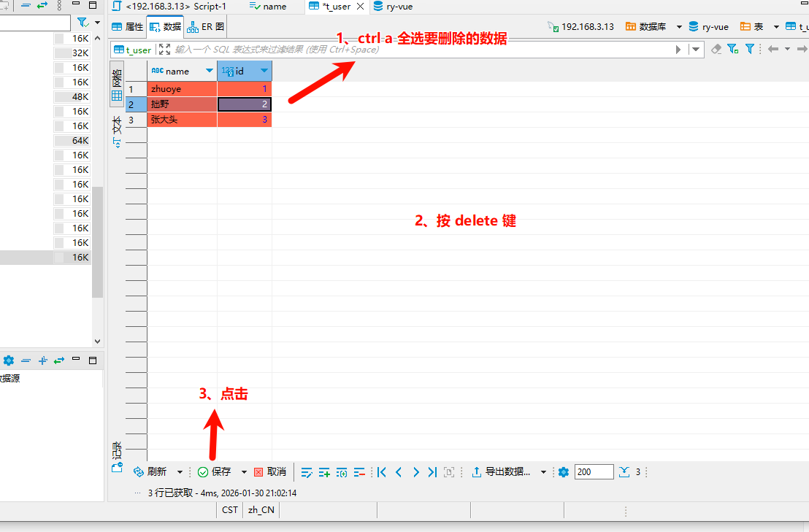Open the back history dropdown arrow
The height and width of the screenshot is (532, 809).
[x=787, y=49]
